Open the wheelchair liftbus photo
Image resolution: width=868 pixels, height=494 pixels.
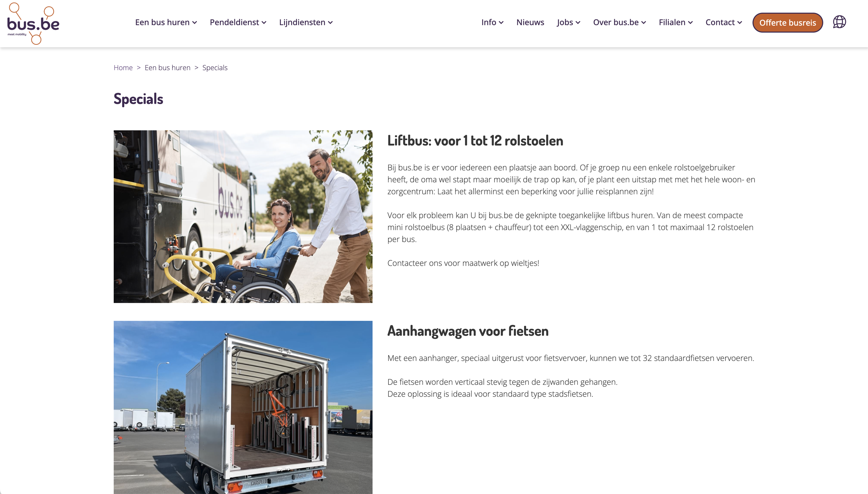pyautogui.click(x=243, y=216)
